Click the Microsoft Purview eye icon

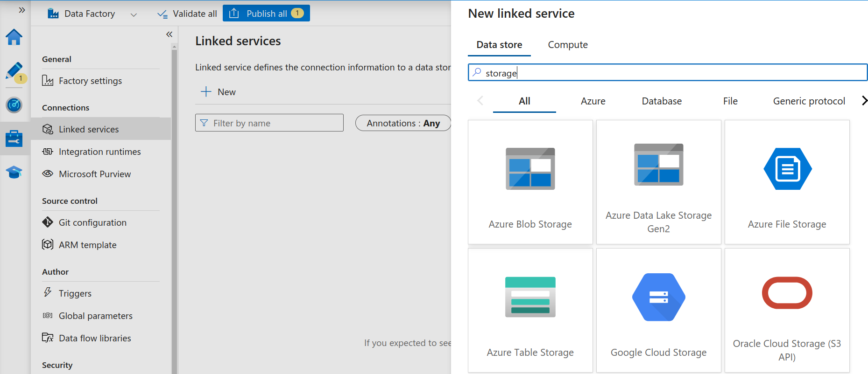[48, 173]
